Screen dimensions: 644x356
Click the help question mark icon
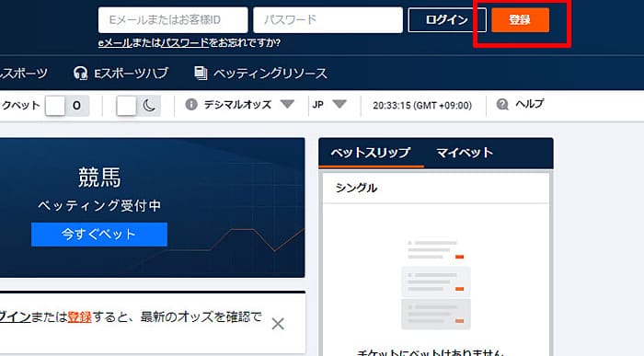point(502,104)
